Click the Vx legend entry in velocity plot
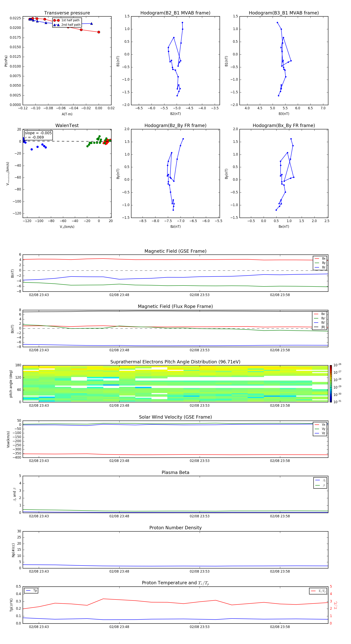This screenshot has height=644, width=351. click(x=320, y=424)
